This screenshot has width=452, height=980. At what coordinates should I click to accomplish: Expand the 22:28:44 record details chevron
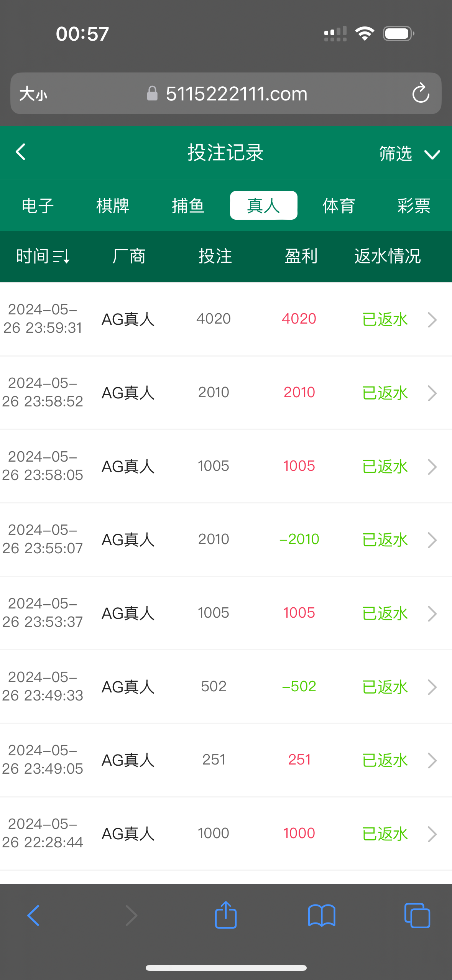tap(432, 834)
